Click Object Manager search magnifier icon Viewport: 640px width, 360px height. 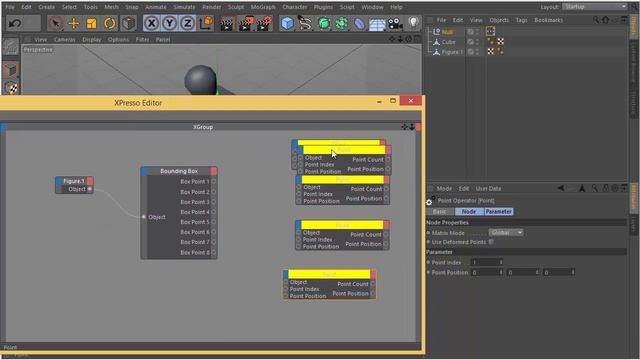(x=596, y=20)
